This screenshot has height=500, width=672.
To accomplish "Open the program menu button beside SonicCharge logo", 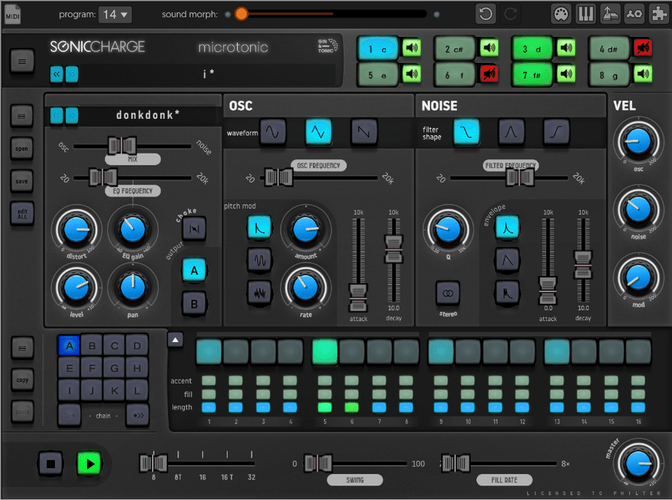I will 22,61.
